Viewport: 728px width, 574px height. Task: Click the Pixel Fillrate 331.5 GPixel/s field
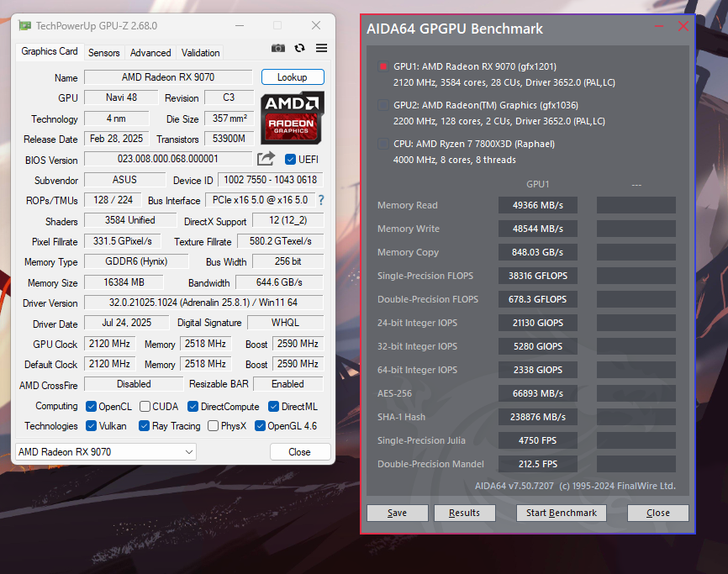pos(123,241)
